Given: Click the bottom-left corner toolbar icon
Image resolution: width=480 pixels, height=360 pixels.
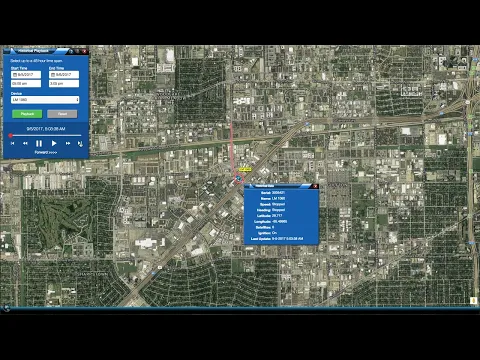Looking at the screenshot, I should tap(6, 308).
